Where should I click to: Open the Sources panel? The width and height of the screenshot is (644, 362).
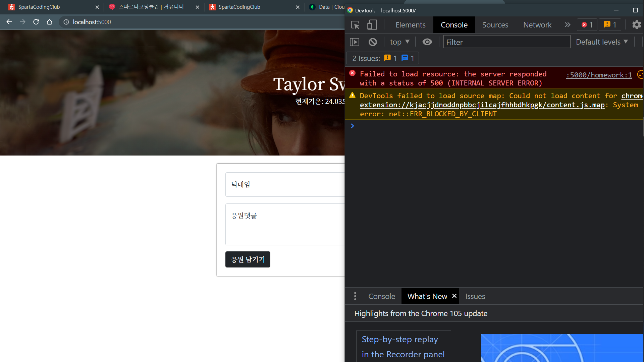pos(495,25)
